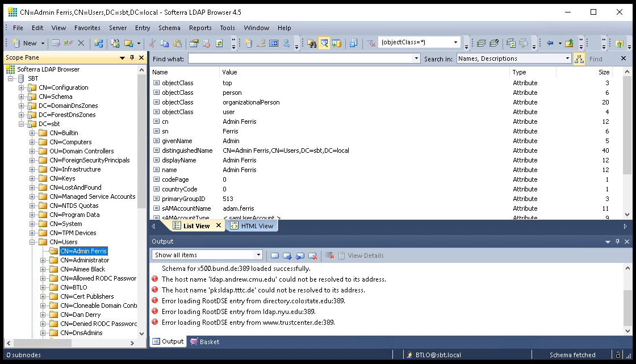
Task: Click the server monitor toolbar icon
Action: point(274,43)
